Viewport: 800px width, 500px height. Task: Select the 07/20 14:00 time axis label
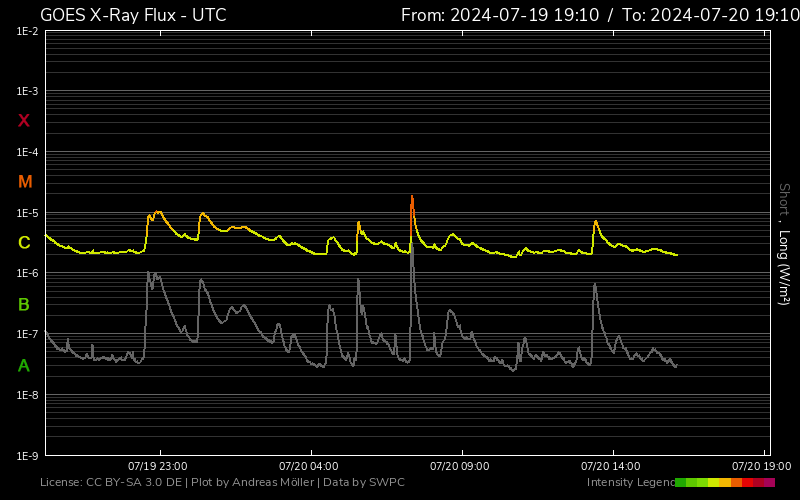tap(611, 466)
